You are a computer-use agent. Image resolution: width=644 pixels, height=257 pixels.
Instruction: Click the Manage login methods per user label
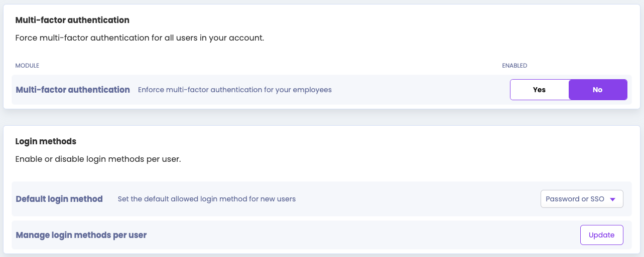[x=81, y=235]
